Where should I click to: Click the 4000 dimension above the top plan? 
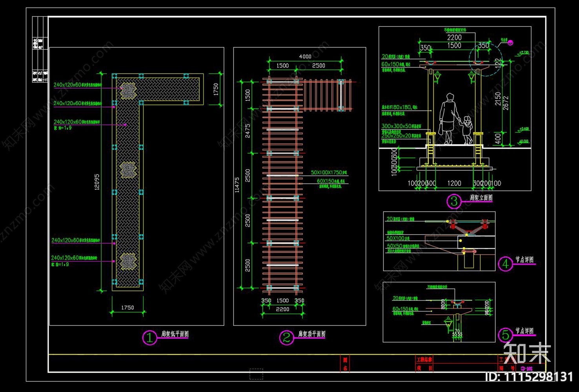tap(305, 56)
